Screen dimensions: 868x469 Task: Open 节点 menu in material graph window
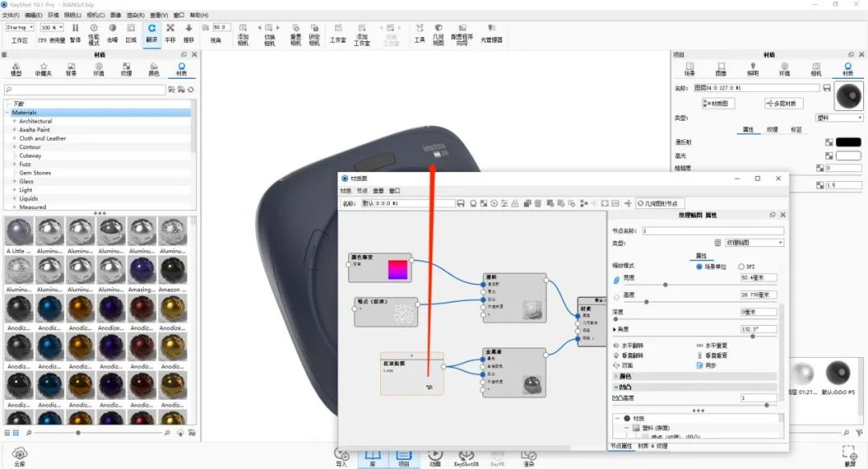tap(362, 191)
